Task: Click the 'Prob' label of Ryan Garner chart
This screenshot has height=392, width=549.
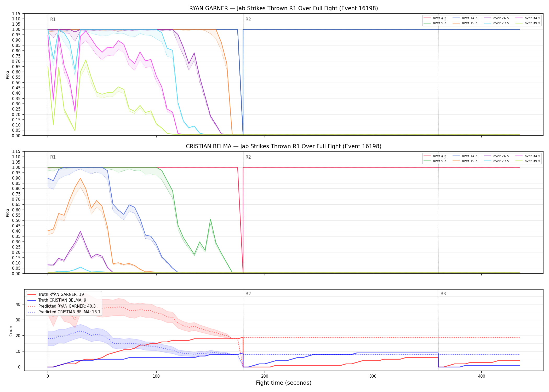Action: (8, 75)
